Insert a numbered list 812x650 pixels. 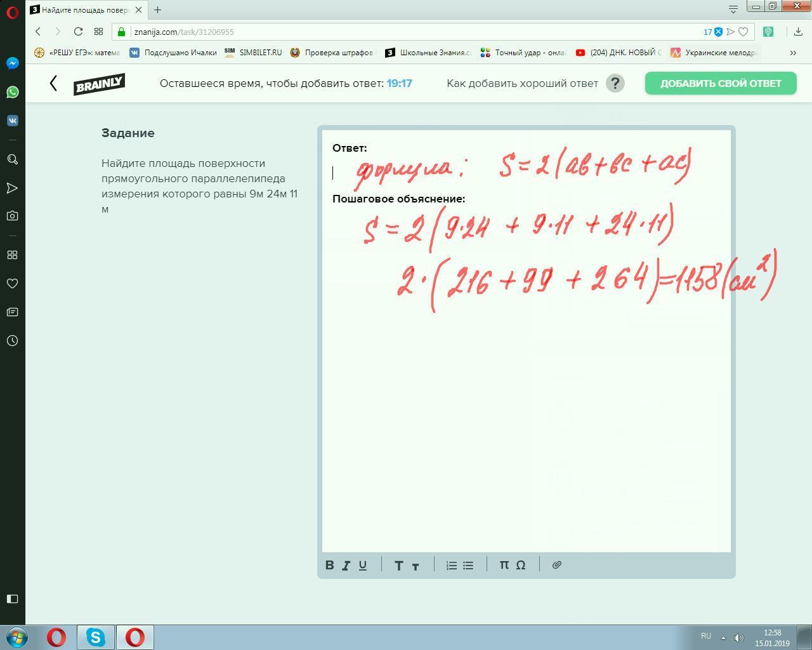click(452, 565)
